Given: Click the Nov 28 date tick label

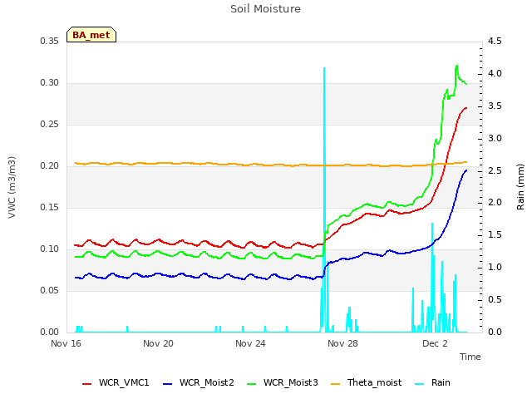Looking at the screenshot, I should coord(342,343).
